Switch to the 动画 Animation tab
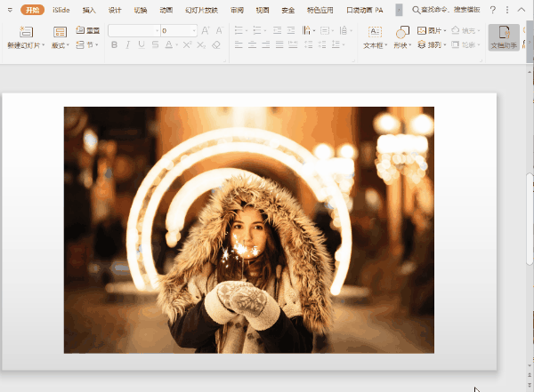Viewport: 534px width, 392px height. [166, 10]
